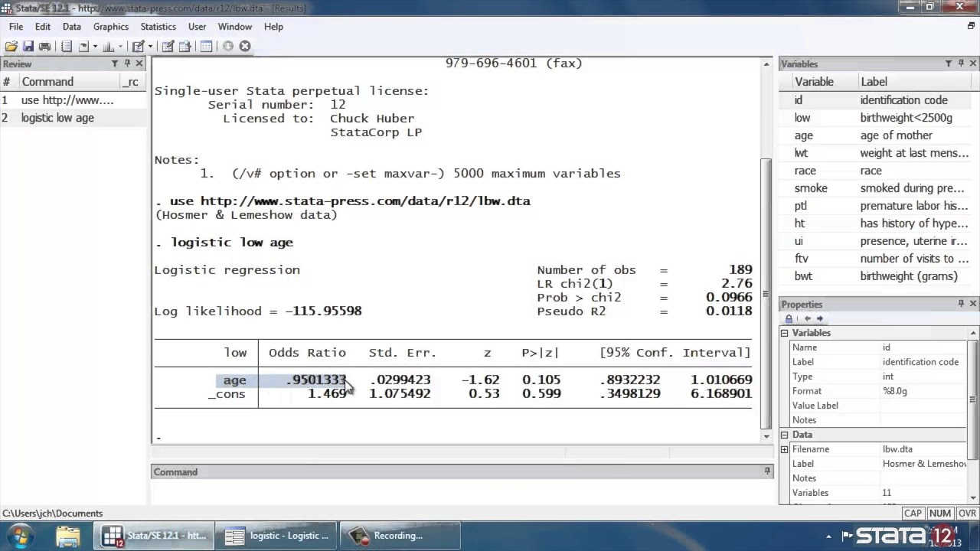Click the Properties previous-variable arrow
Image resolution: width=980 pixels, height=551 pixels.
pos(807,318)
